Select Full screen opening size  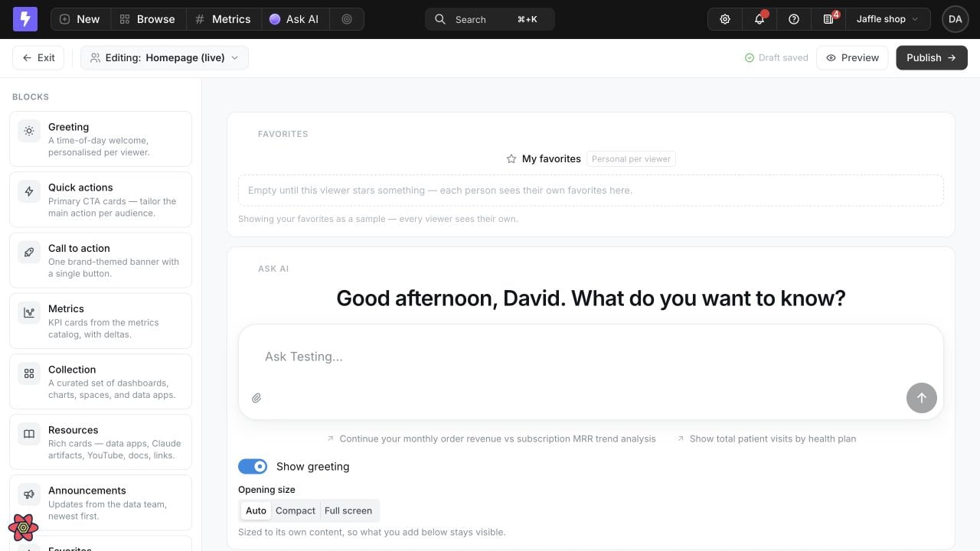(x=348, y=510)
